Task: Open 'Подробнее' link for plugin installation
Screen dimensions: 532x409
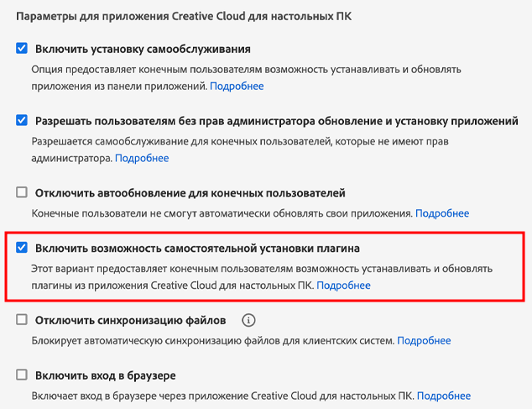Action: 343,286
